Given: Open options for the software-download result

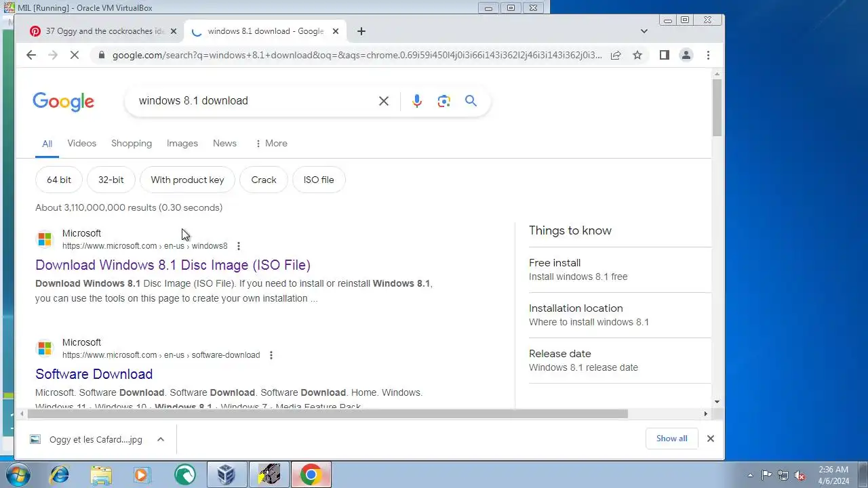Looking at the screenshot, I should pos(271,355).
